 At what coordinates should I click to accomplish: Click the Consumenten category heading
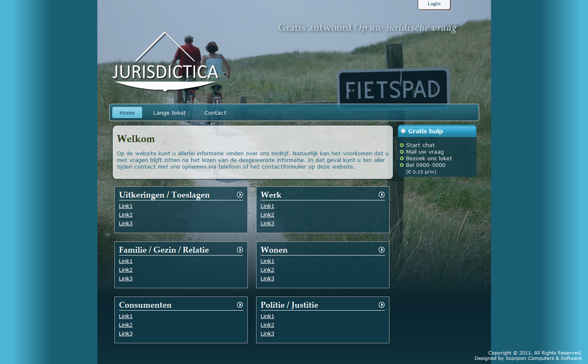[x=145, y=305]
